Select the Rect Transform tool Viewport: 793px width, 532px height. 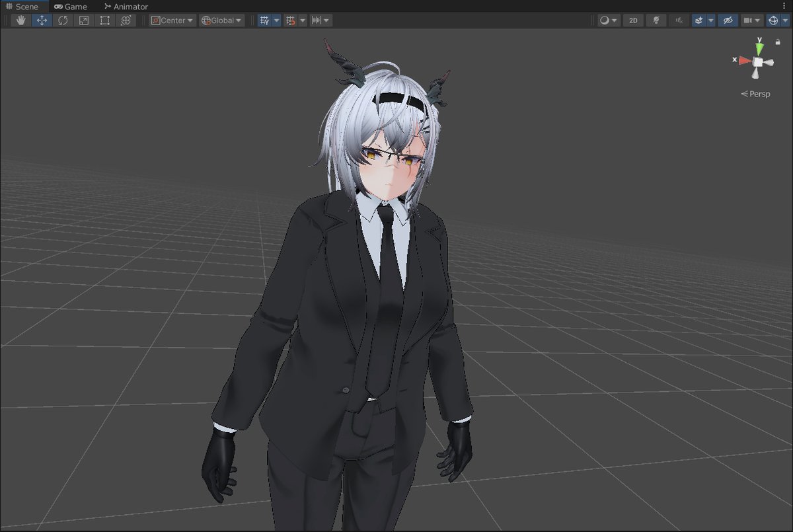[x=105, y=20]
